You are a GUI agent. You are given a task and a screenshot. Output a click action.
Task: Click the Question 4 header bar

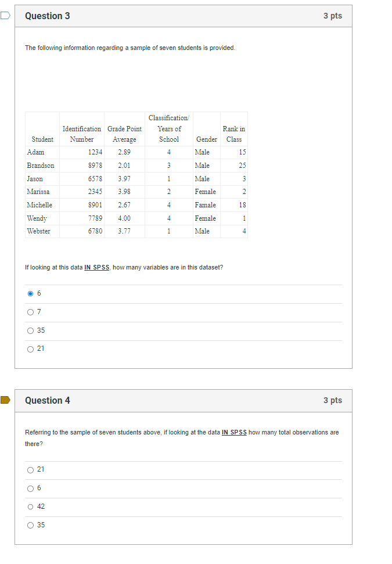click(x=184, y=400)
